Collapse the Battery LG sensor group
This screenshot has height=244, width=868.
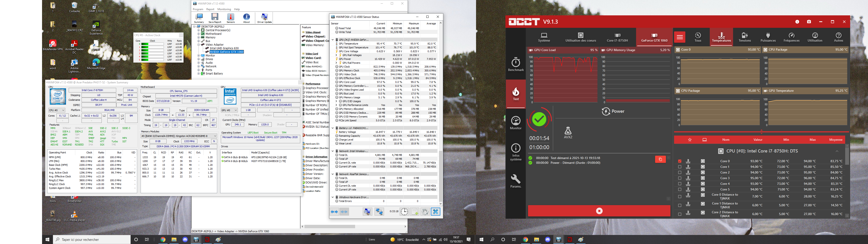click(x=333, y=128)
